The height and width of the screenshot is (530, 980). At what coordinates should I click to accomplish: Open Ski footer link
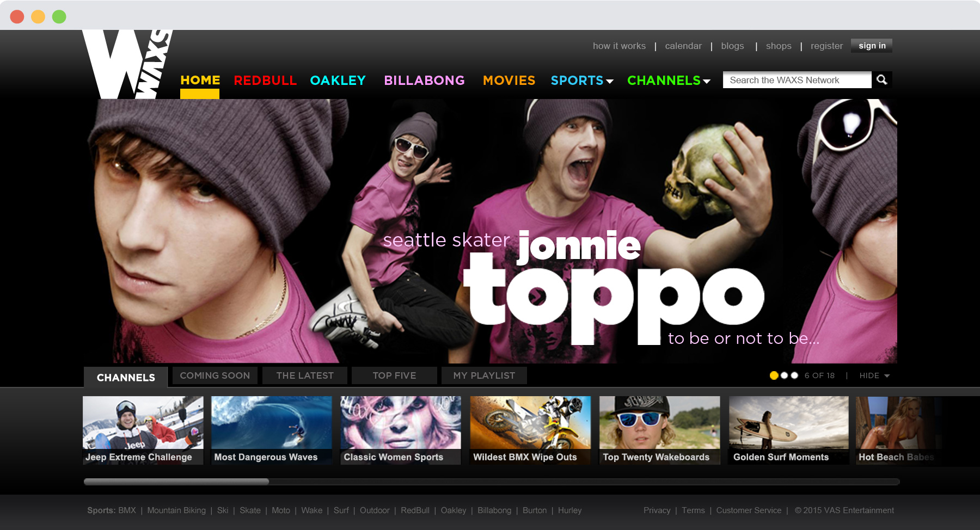223,510
